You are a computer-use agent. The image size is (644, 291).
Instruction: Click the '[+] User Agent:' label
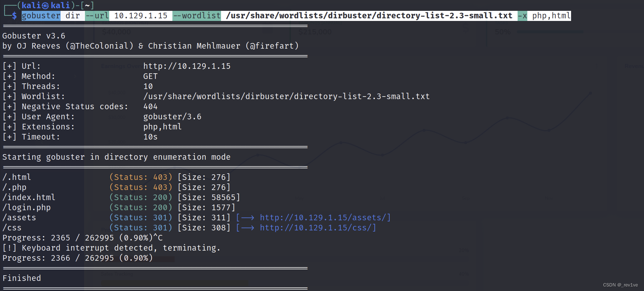[39, 117]
